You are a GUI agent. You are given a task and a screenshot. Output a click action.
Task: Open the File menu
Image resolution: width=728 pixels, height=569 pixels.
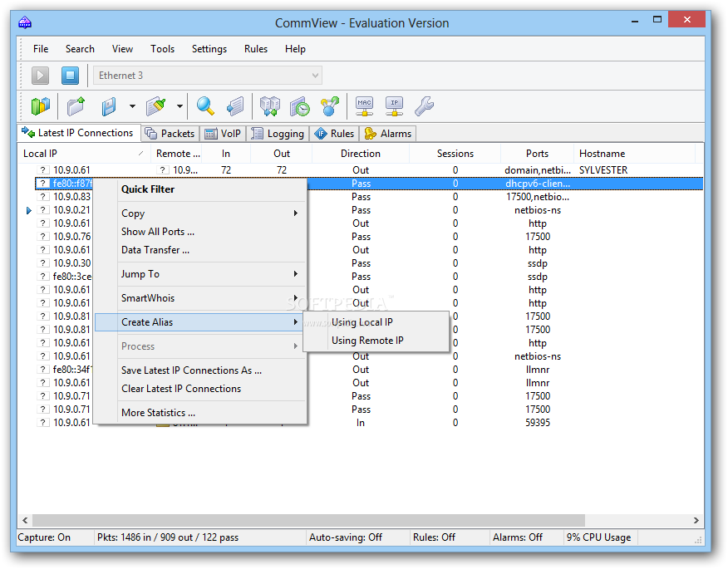coord(41,49)
